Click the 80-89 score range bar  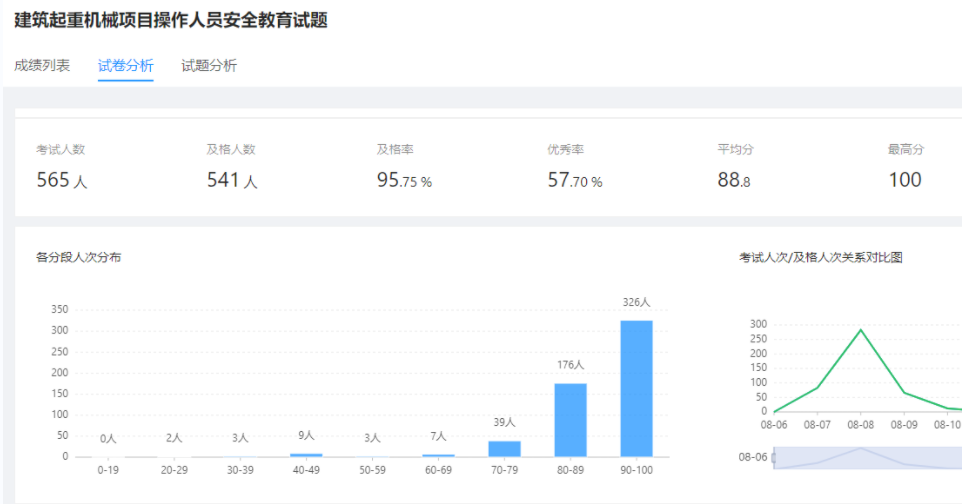tap(570, 420)
